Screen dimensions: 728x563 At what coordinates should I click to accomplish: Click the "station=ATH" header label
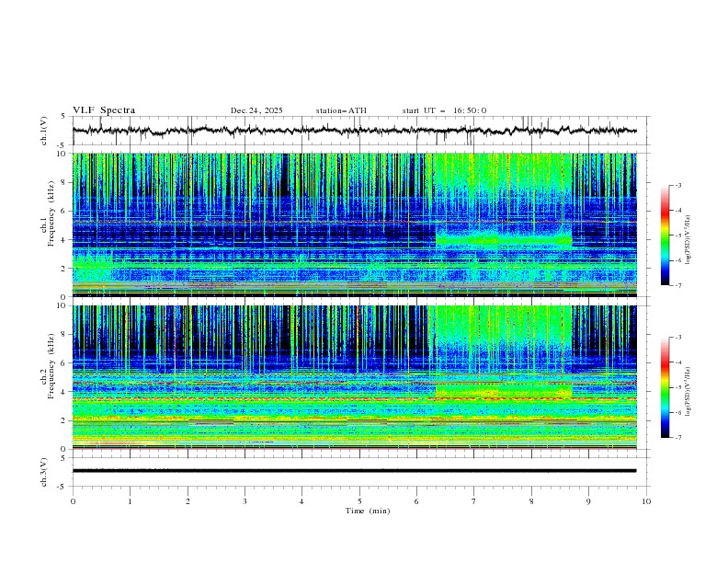(341, 110)
